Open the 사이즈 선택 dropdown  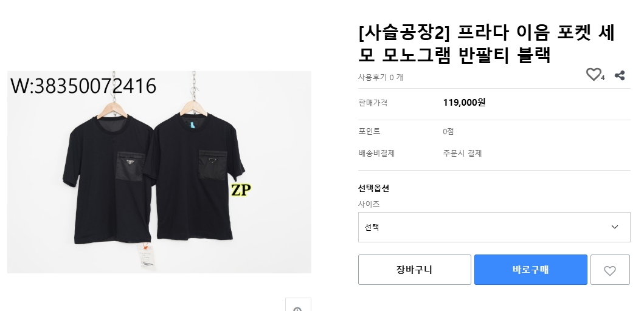click(494, 227)
